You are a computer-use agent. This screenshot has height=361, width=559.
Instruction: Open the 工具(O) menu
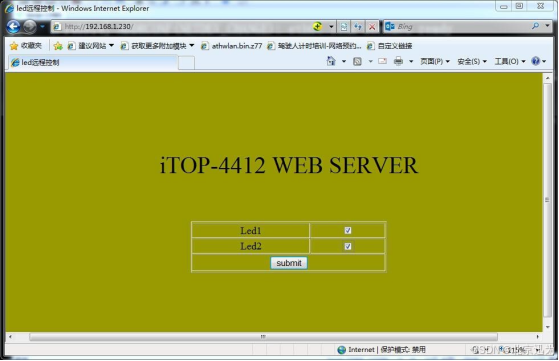[510, 62]
